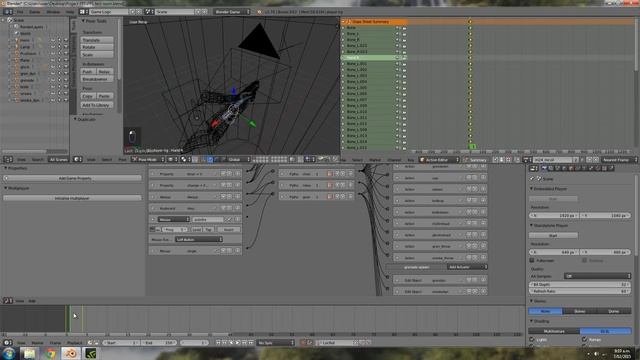Collapse the Properties section in logic editor
Screen dimensions: 640x360
(16, 168)
